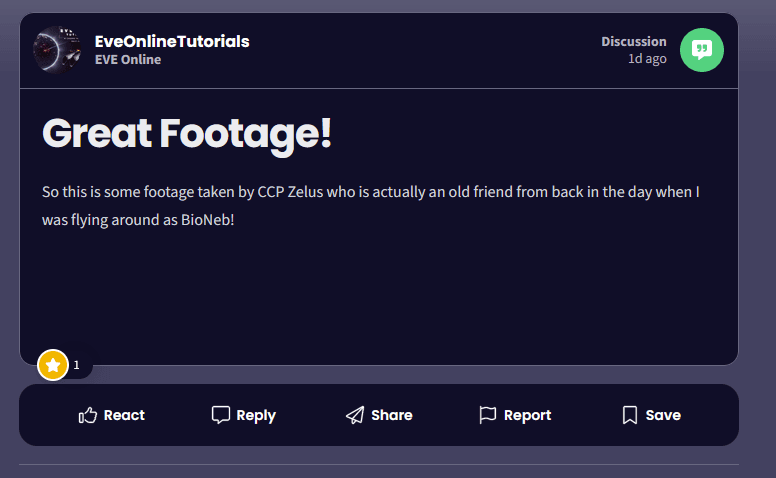The image size is (776, 478).
Task: Click the post body text about CCP Zelus
Action: pos(371,205)
